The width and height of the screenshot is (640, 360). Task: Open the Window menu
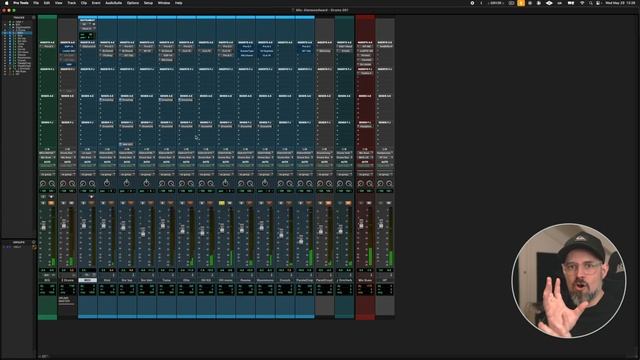pyautogui.click(x=164, y=3)
